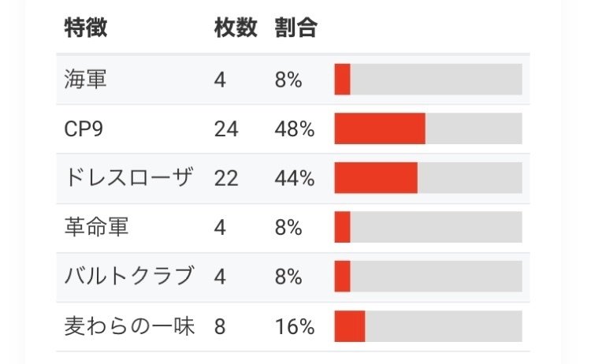Viewport: 591px width, 364px height.
Task: Select the 海軍 row label
Action: [86, 80]
